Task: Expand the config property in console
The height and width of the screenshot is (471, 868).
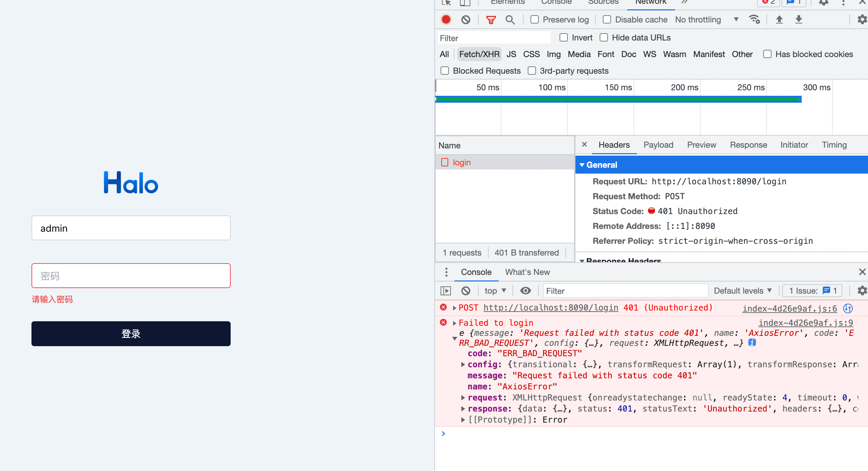Action: [x=463, y=364]
